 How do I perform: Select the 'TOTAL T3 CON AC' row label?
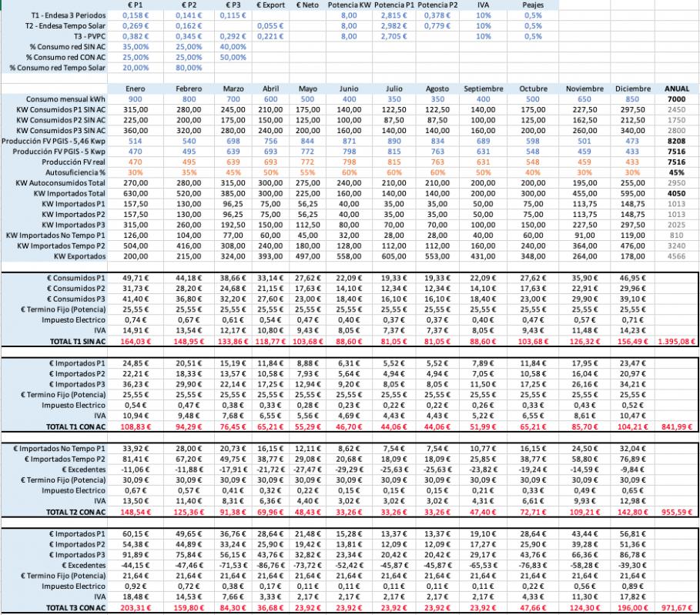76,607
